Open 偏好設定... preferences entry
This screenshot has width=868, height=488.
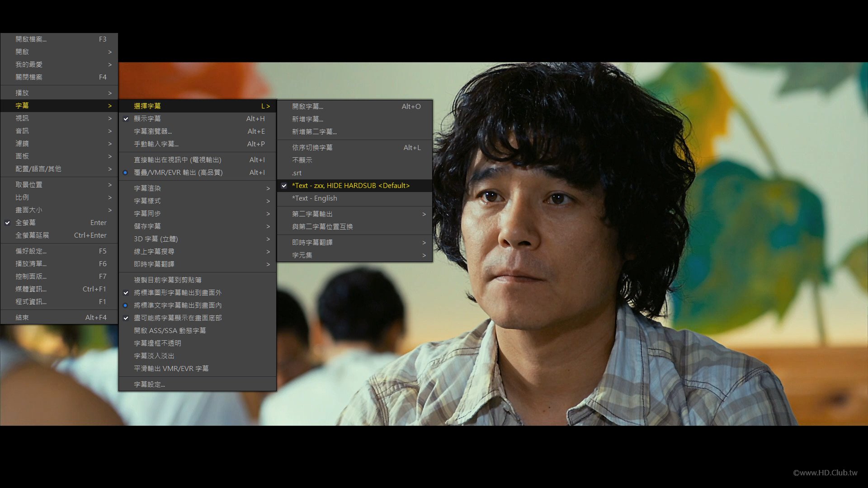pyautogui.click(x=31, y=251)
